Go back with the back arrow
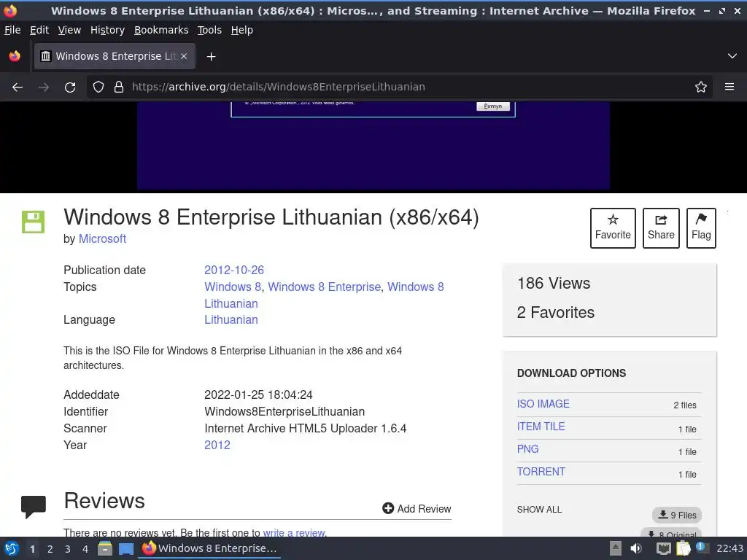 (18, 87)
